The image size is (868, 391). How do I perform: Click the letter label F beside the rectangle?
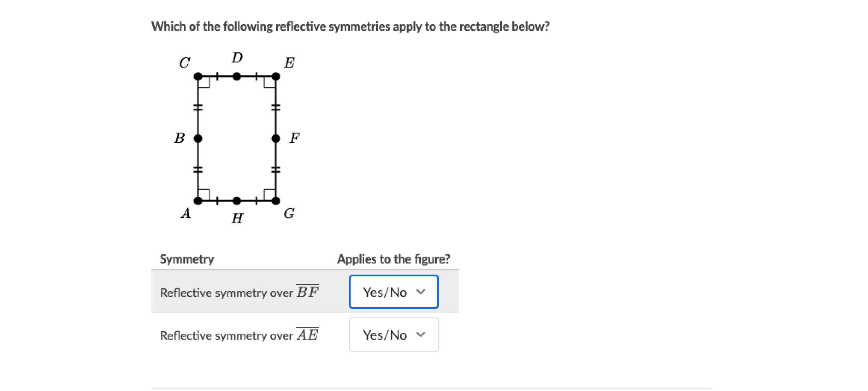coord(295,138)
